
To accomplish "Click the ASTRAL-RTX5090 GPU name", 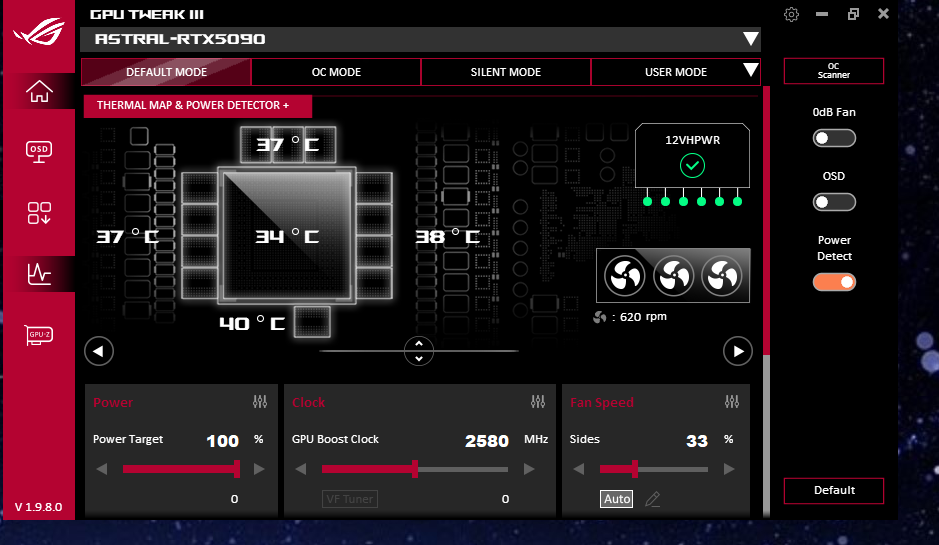I will [x=180, y=39].
